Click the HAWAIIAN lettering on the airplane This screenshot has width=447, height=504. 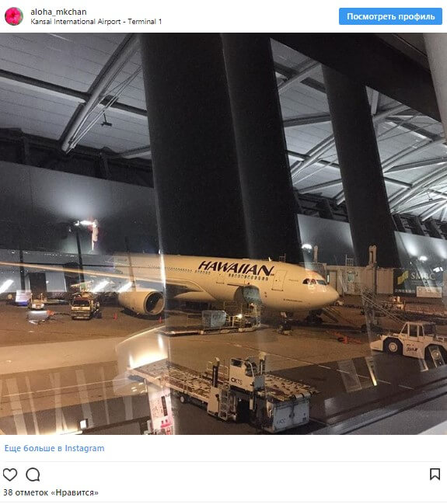tap(236, 269)
